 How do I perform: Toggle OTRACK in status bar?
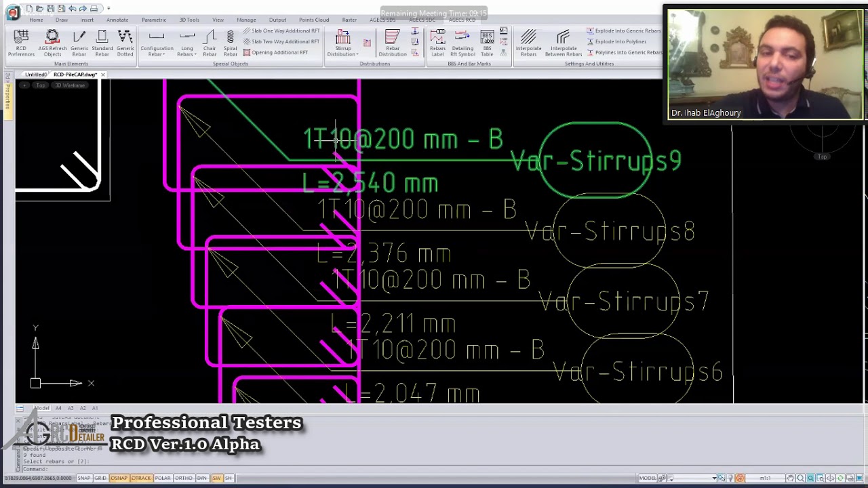[x=141, y=479]
